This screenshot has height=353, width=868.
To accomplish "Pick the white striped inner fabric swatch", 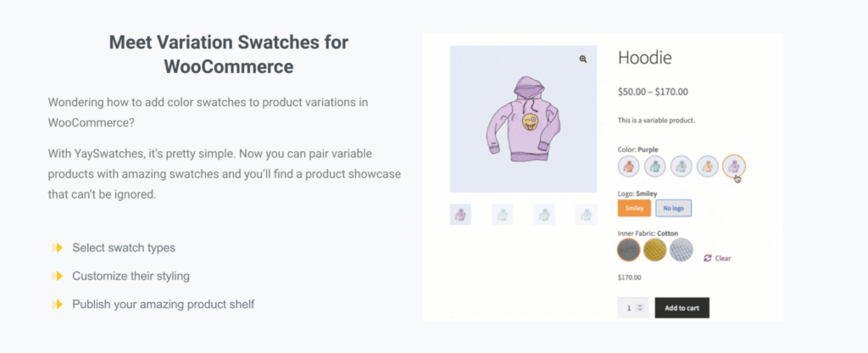I will 682,250.
